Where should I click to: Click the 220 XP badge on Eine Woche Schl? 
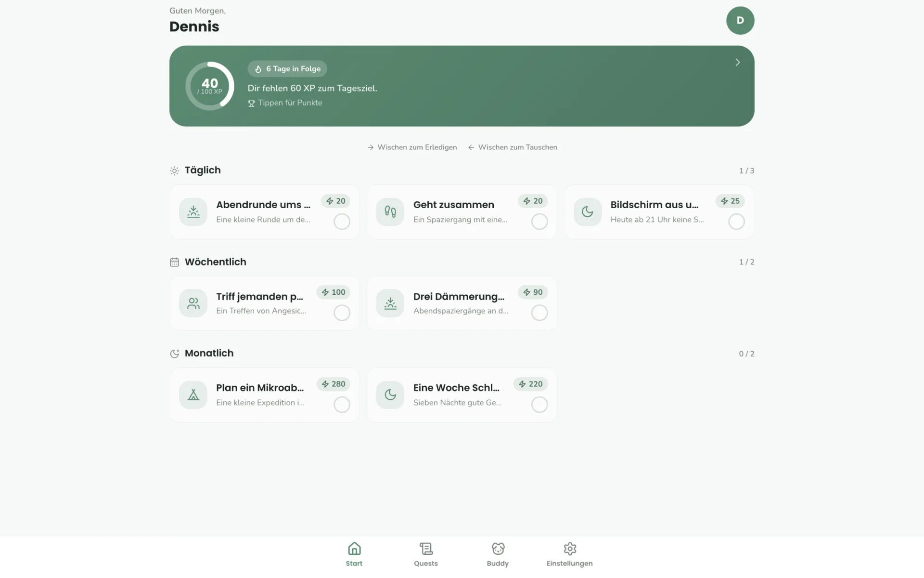coord(530,384)
